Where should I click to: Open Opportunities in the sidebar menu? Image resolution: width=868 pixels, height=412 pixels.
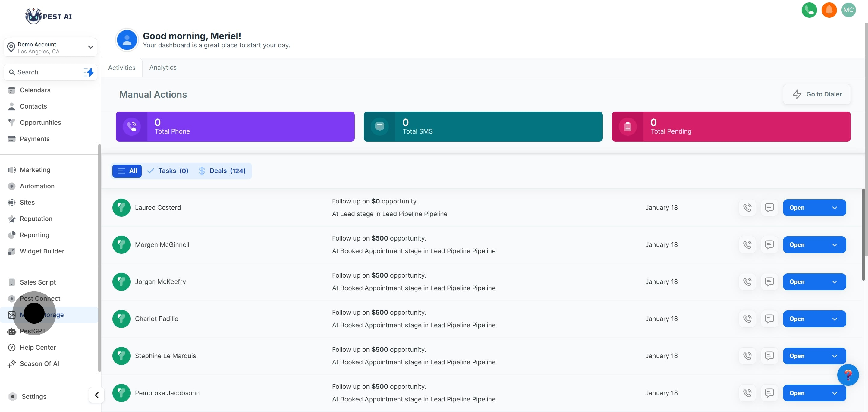(40, 123)
